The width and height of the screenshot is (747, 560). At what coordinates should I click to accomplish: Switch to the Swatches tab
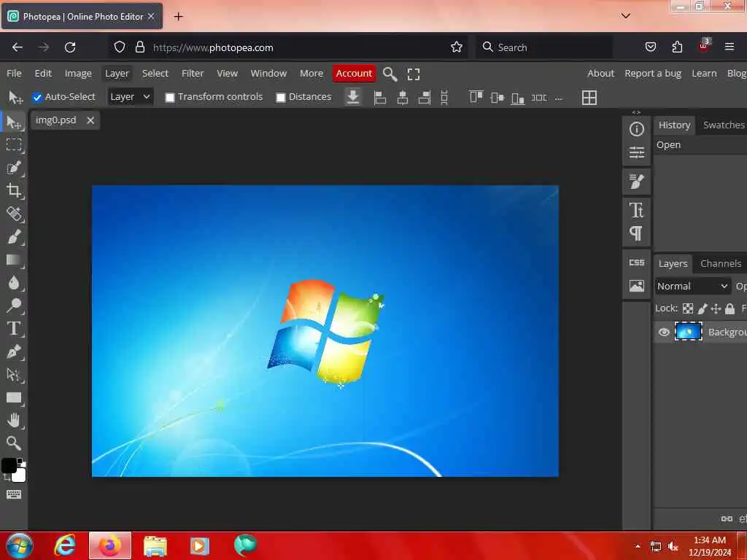pyautogui.click(x=723, y=125)
